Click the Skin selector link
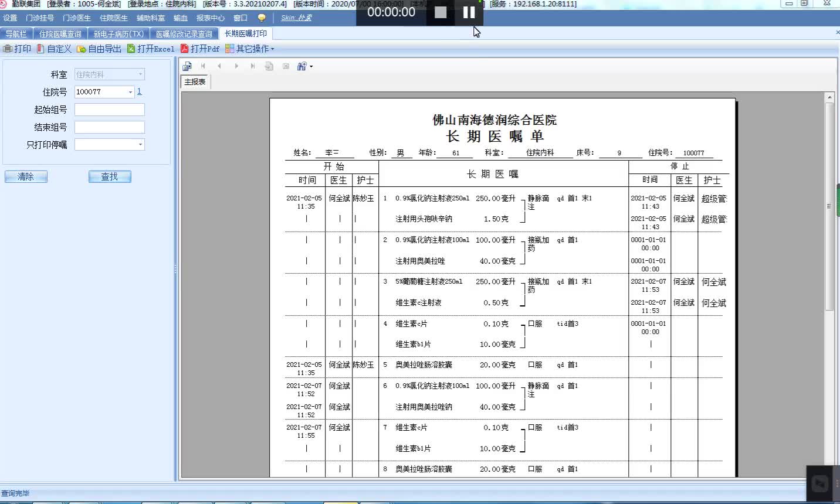 (296, 18)
